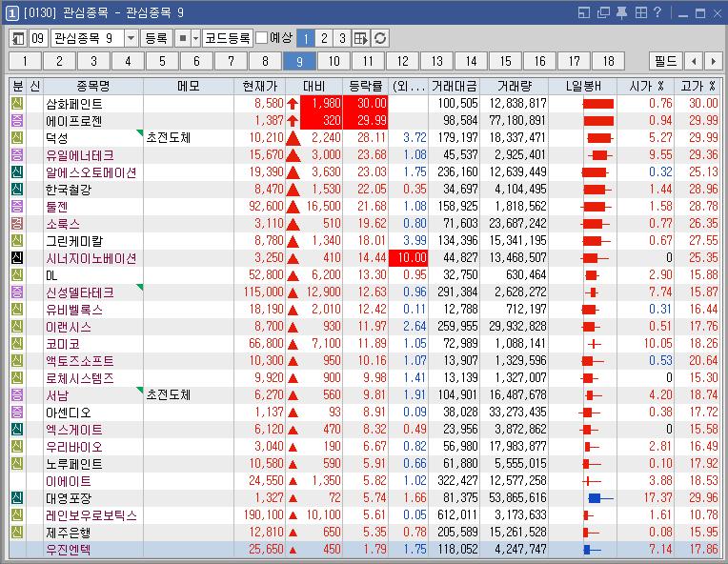Viewport: 728px width, 564px height.
Task: Click the 신 badge next to 삼화페인트
Action: pyautogui.click(x=17, y=103)
